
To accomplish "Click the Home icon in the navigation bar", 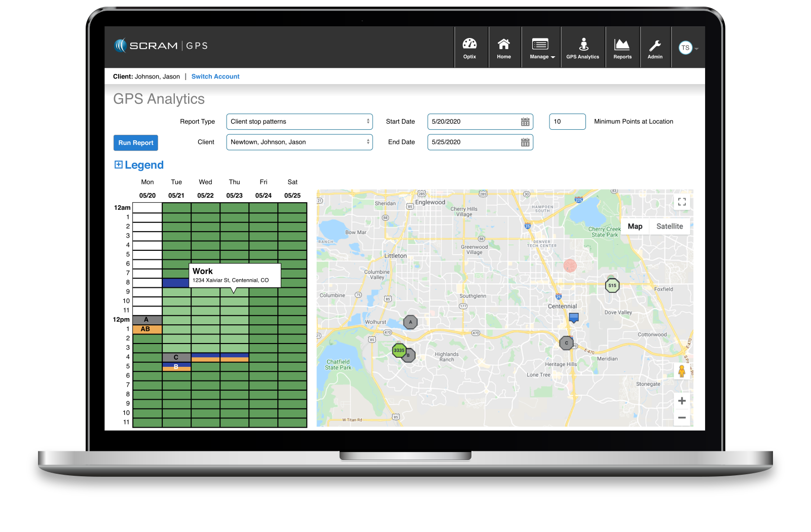I will click(504, 47).
